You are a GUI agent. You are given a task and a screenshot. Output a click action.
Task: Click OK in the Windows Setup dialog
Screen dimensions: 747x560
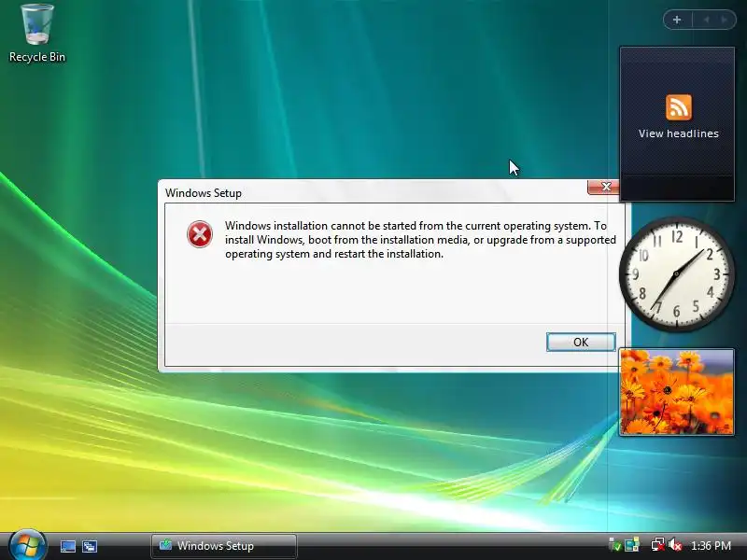[581, 342]
